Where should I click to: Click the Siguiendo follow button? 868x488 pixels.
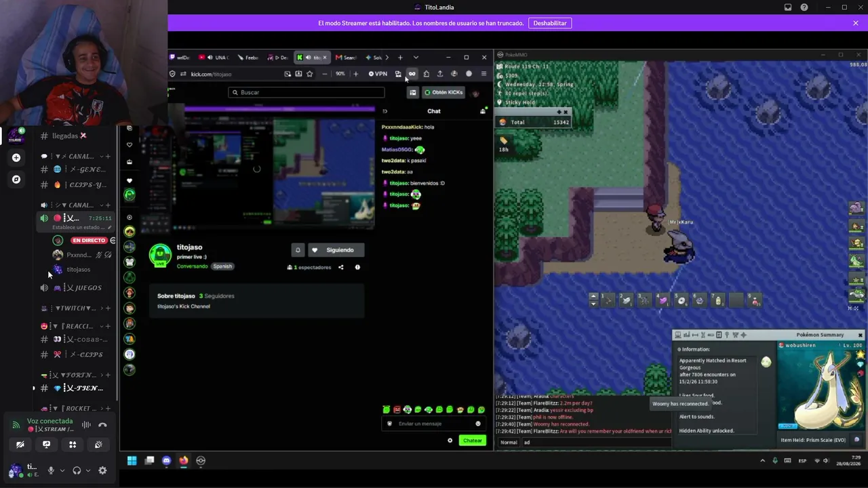coord(336,250)
